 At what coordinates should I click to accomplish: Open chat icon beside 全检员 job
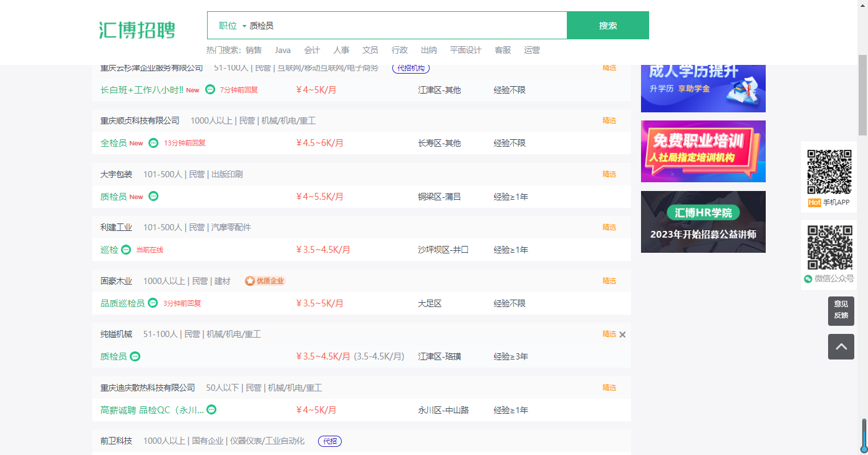point(153,142)
